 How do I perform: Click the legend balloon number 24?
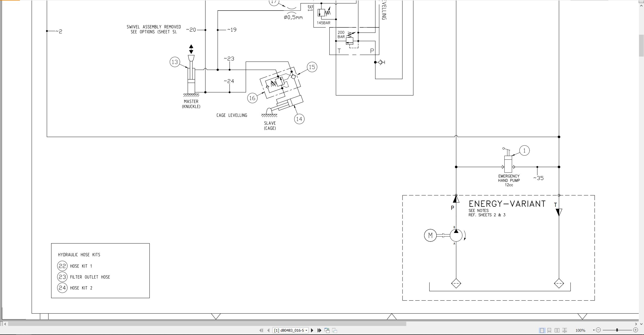pyautogui.click(x=62, y=288)
